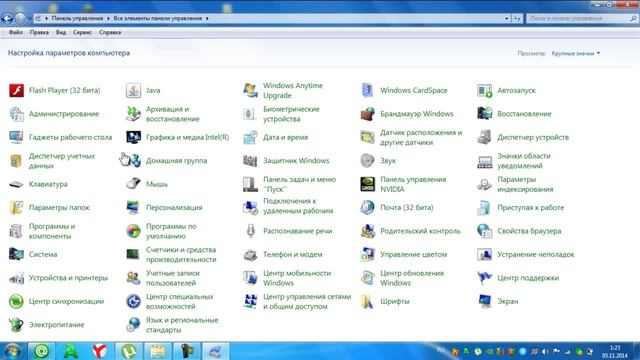Open the Центр синхронизации green icon
Screen dimensions: 640x360
17,301
